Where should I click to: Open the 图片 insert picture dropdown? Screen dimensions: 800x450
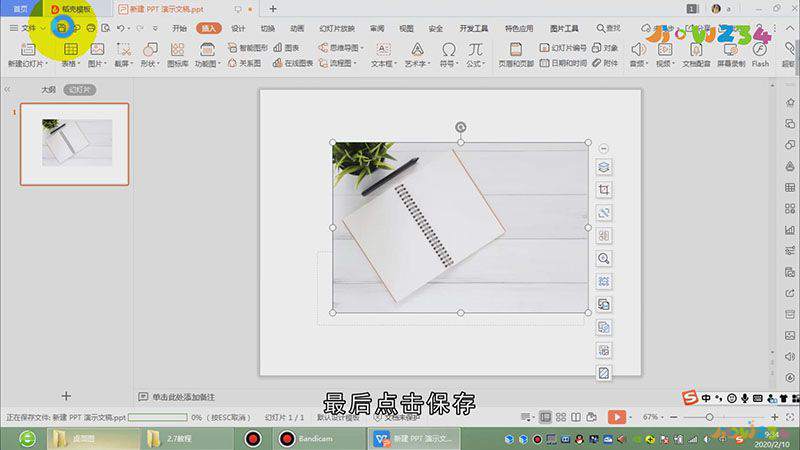click(97, 64)
